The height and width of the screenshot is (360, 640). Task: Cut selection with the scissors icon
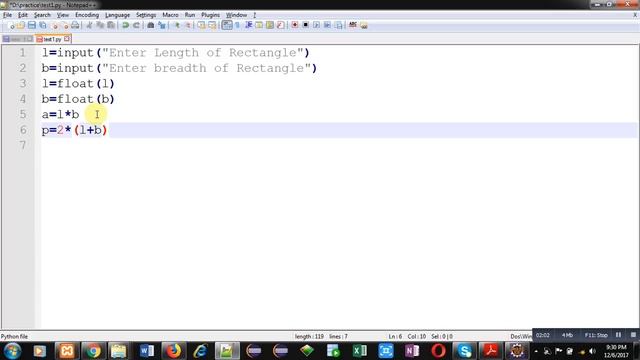point(89,25)
